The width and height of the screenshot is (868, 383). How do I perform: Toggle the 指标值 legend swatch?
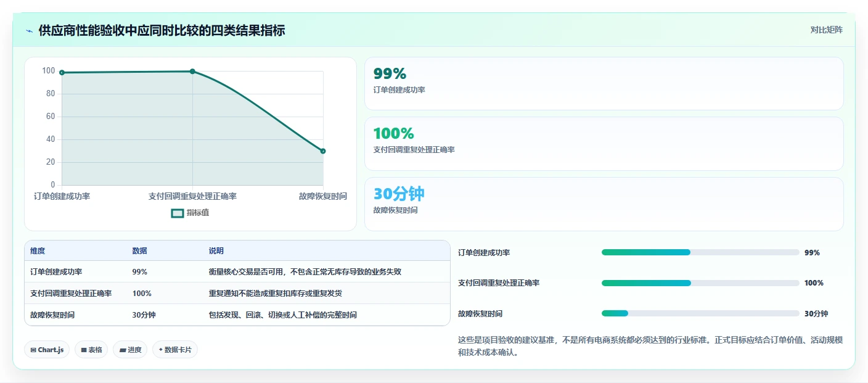pyautogui.click(x=177, y=213)
